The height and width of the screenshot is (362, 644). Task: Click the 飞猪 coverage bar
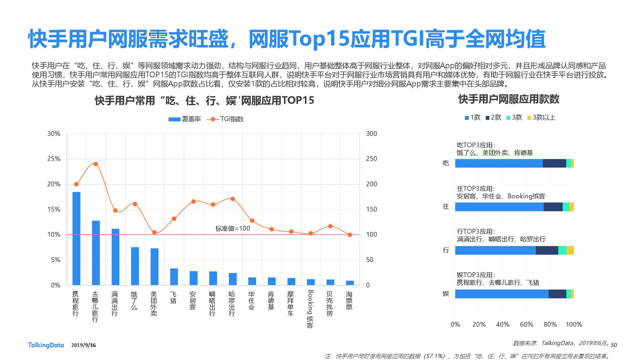(174, 277)
